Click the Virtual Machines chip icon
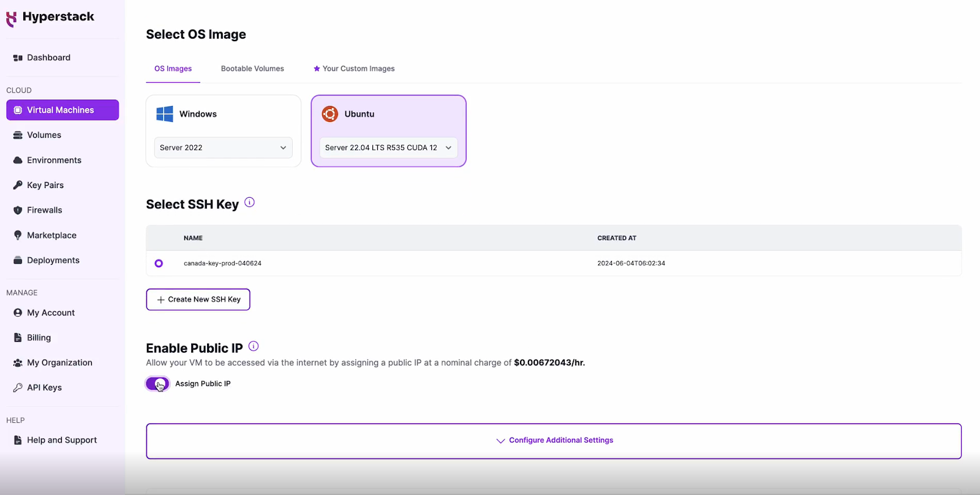Viewport: 980px width, 495px height. [18, 110]
